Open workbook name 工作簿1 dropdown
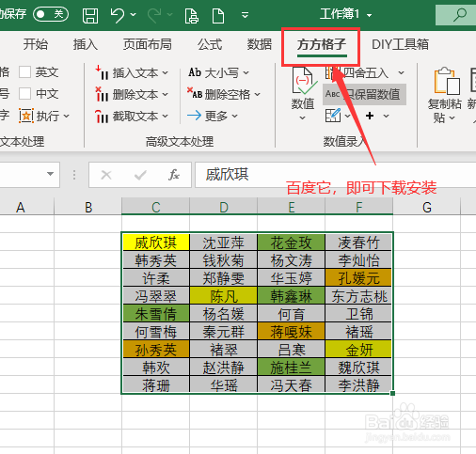Viewport: 476px width, 454px height. [x=370, y=15]
